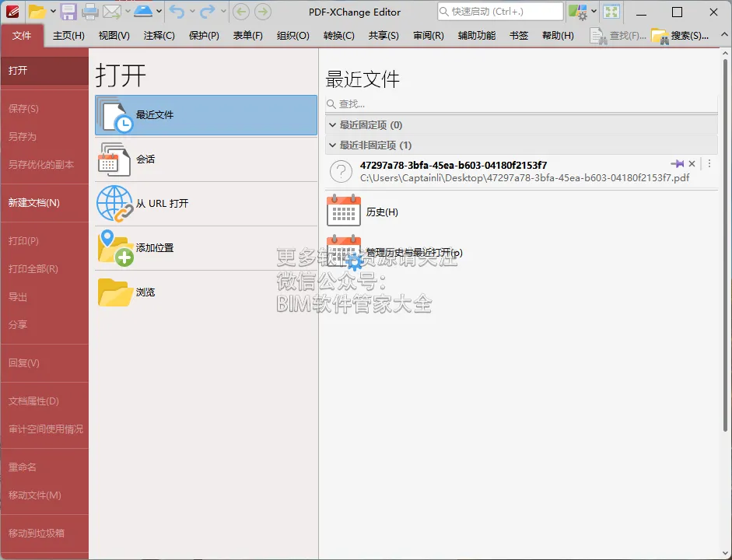The height and width of the screenshot is (560, 732).
Task: Open the 组织(O) menu
Action: [293, 36]
